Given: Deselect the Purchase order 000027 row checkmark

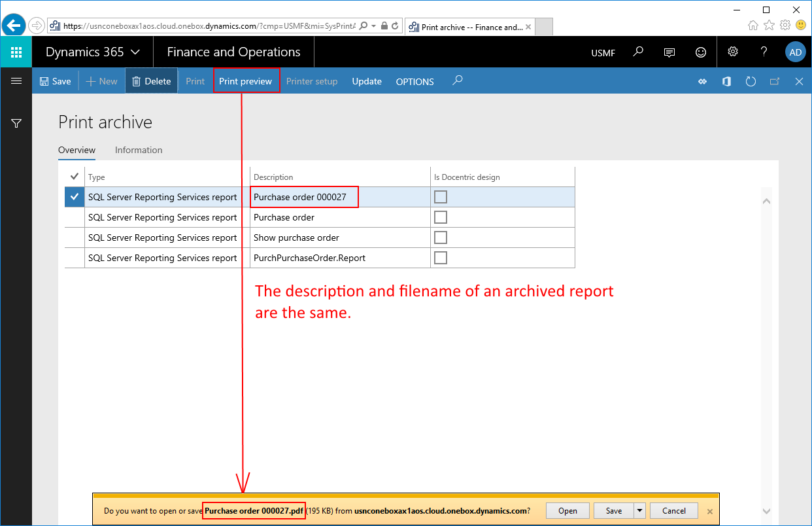Looking at the screenshot, I should pos(75,197).
